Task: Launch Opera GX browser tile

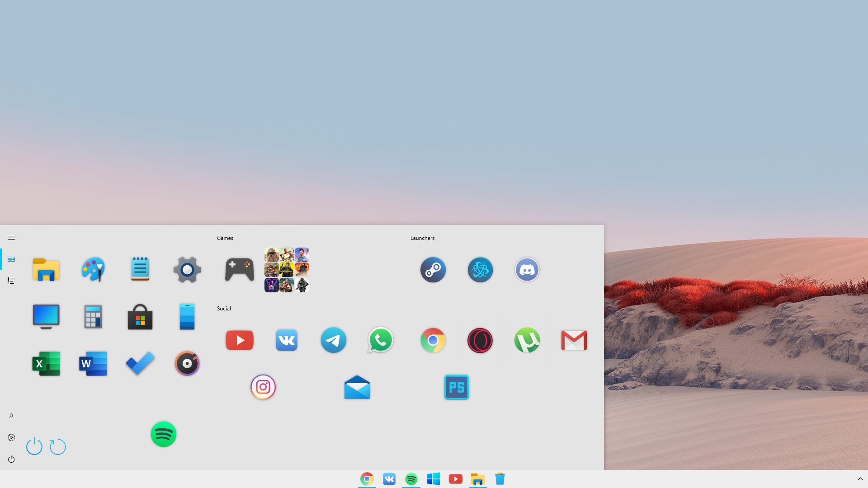Action: pyautogui.click(x=480, y=340)
